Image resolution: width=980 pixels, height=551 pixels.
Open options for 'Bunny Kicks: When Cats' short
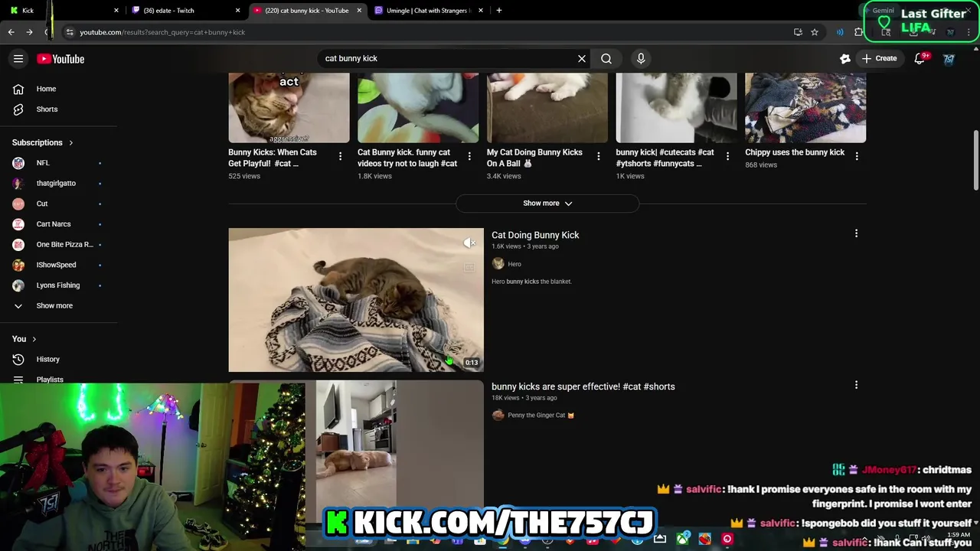click(x=340, y=156)
